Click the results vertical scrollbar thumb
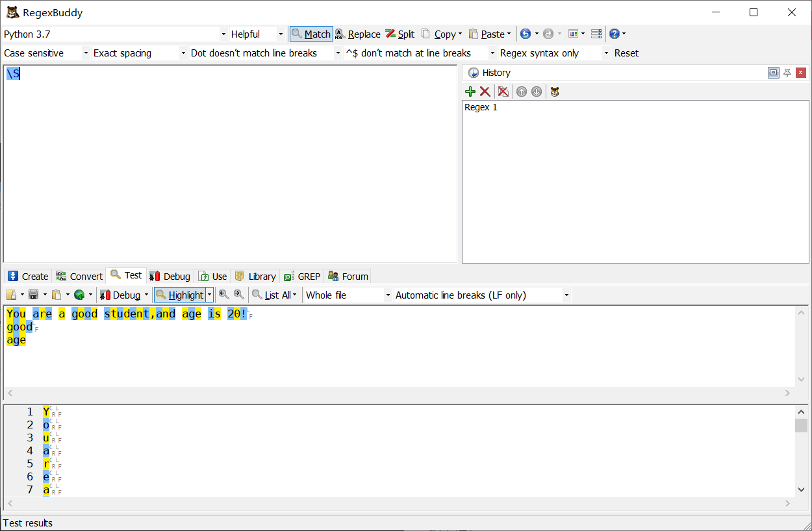 (x=802, y=425)
